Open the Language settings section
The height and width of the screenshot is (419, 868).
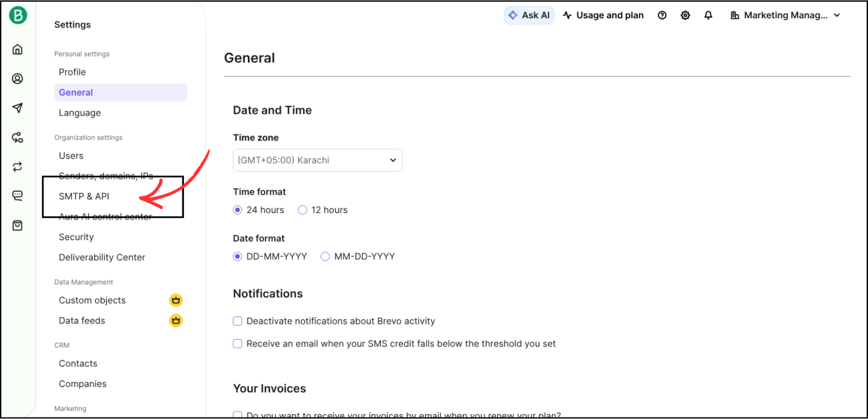pos(79,112)
